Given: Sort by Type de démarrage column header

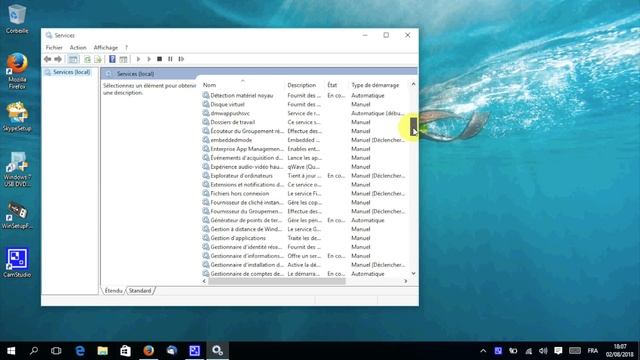Looking at the screenshot, I should (378, 85).
